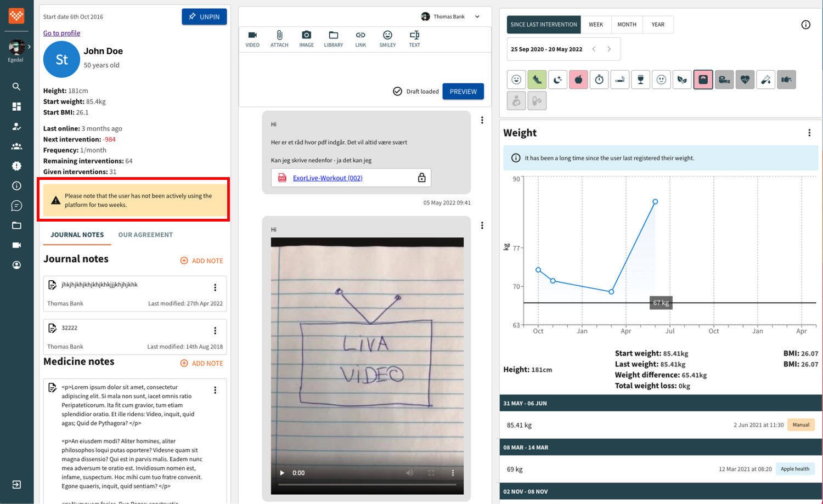Toggle the mood smiley tracker icon
Viewport: 823px width, 504px height.
(x=516, y=80)
